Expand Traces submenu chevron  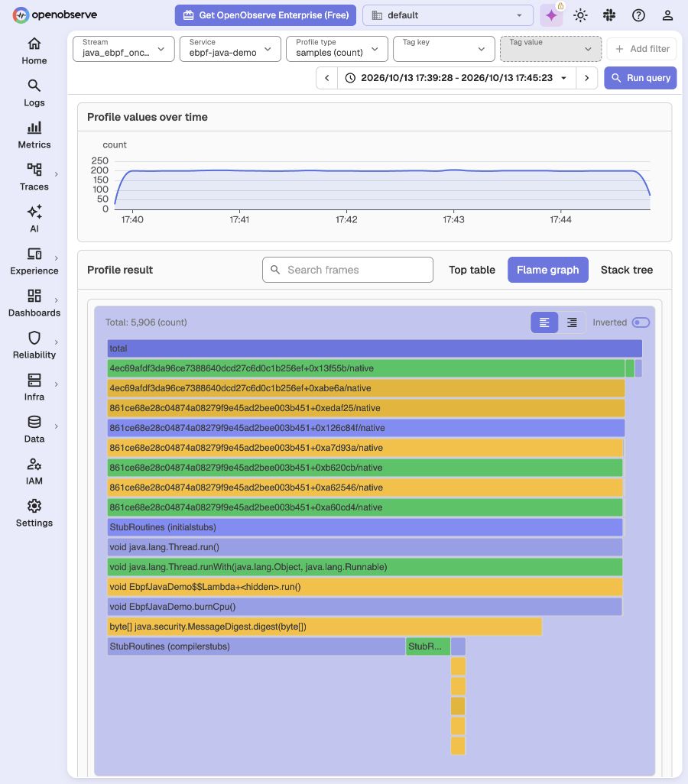[x=56, y=174]
